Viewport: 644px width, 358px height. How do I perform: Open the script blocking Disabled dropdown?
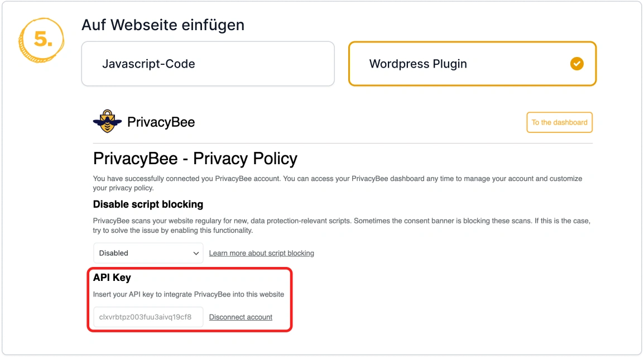pos(148,253)
